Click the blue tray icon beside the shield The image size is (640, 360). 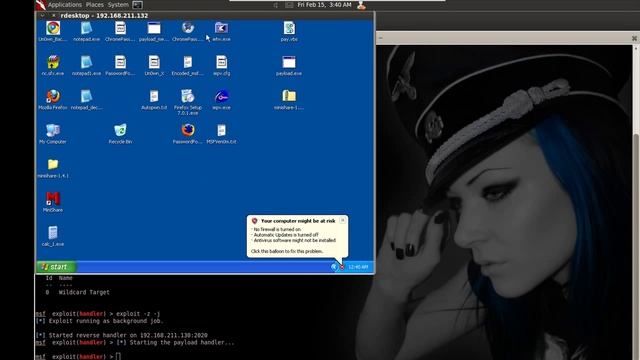click(334, 267)
